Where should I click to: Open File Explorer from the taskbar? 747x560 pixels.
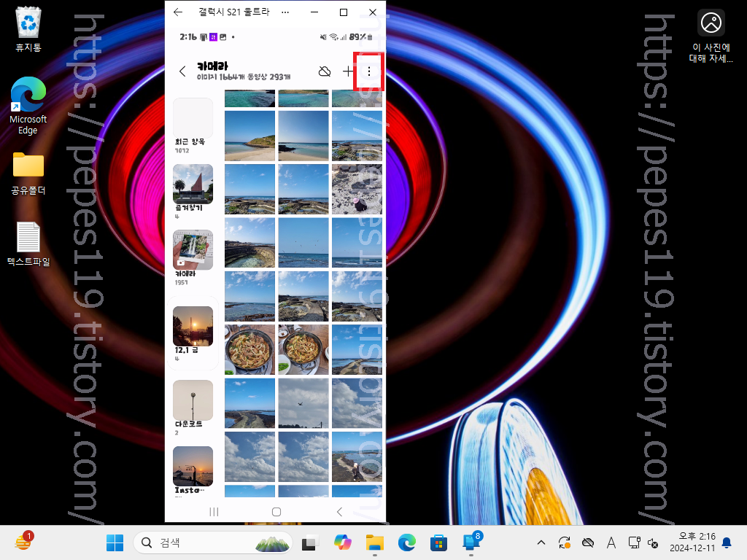(375, 542)
